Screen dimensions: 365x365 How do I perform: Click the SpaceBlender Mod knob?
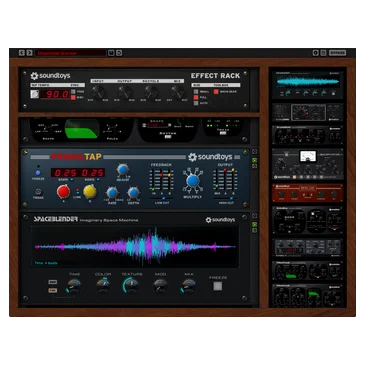tap(160, 286)
